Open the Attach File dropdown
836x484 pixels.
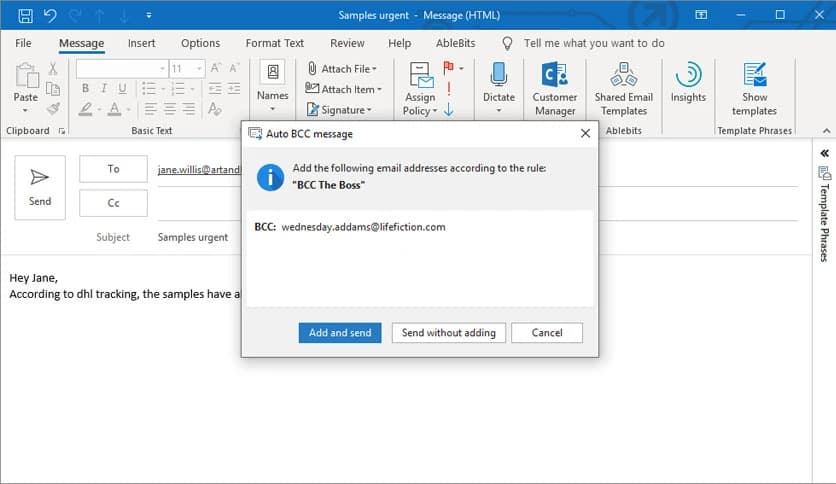pos(342,69)
